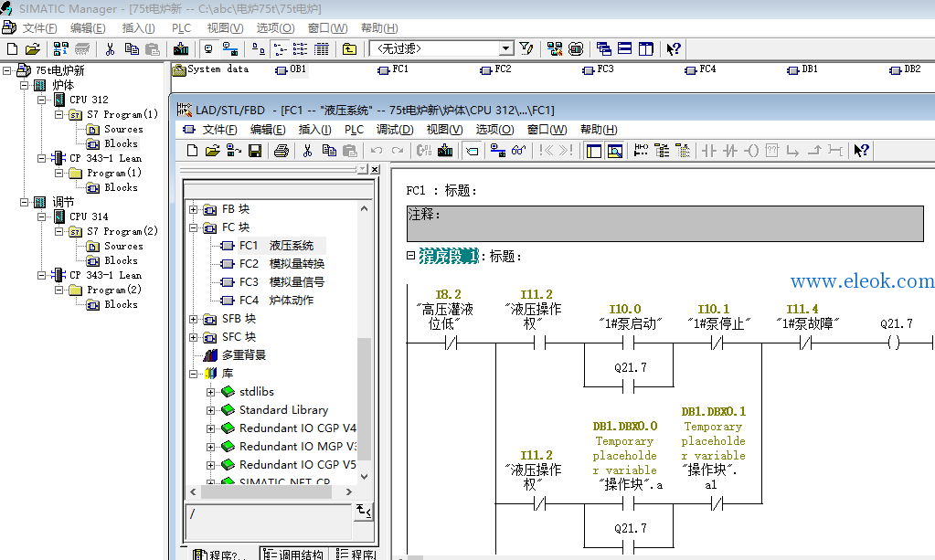The image size is (935, 560).
Task: Close the program elements pane with X
Action: point(375,169)
